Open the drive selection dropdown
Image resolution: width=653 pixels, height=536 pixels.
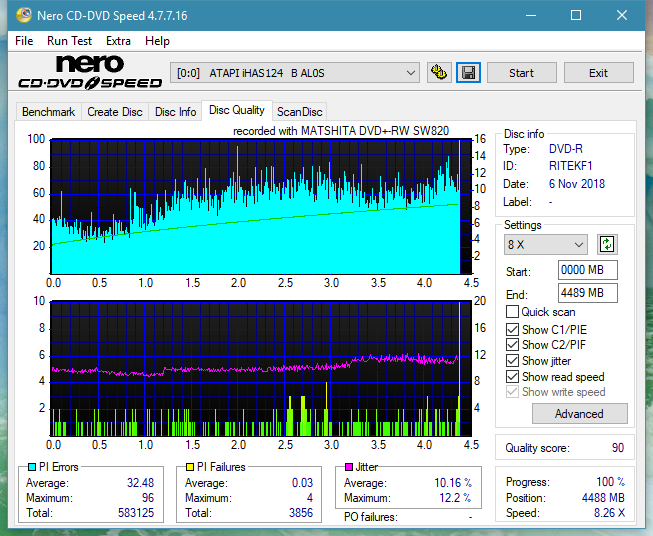(295, 73)
